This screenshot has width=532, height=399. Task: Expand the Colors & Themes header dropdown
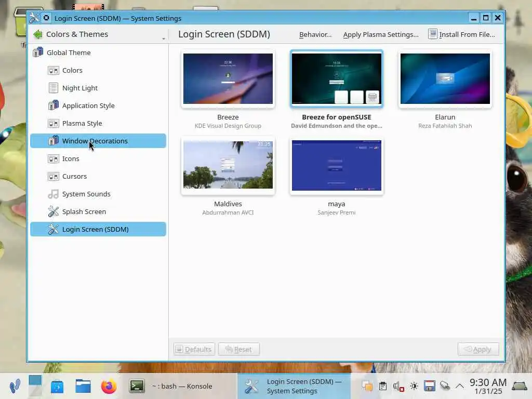164,38
